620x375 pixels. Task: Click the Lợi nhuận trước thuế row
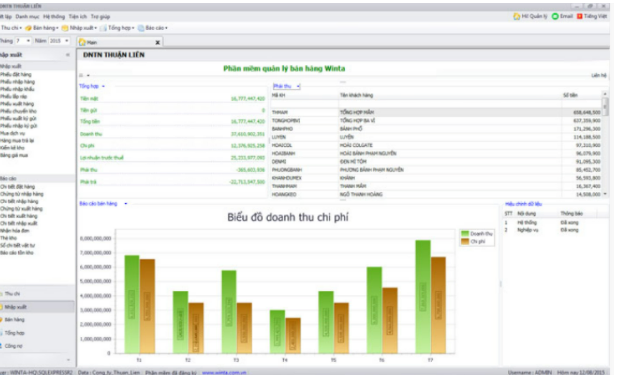tap(172, 158)
